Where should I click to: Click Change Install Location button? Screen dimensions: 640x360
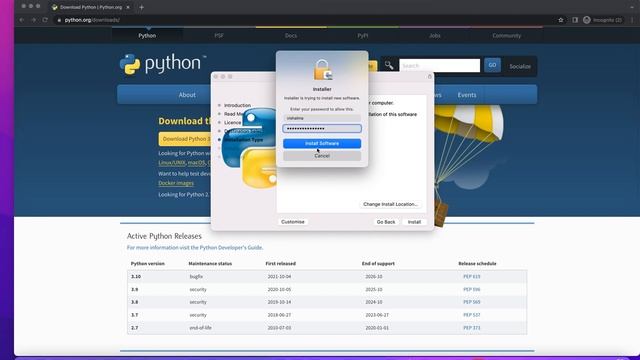click(390, 204)
